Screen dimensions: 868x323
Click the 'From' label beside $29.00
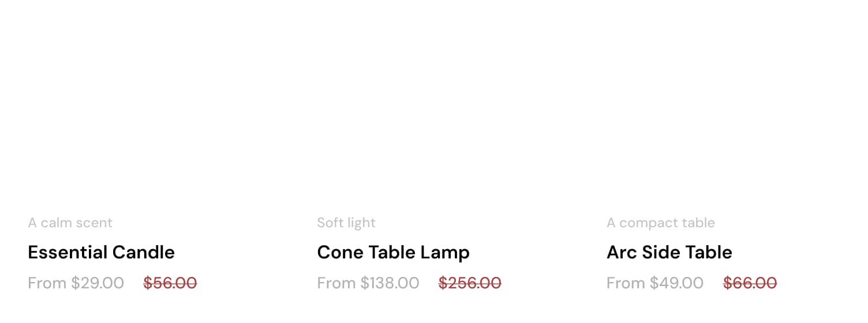[x=47, y=283]
